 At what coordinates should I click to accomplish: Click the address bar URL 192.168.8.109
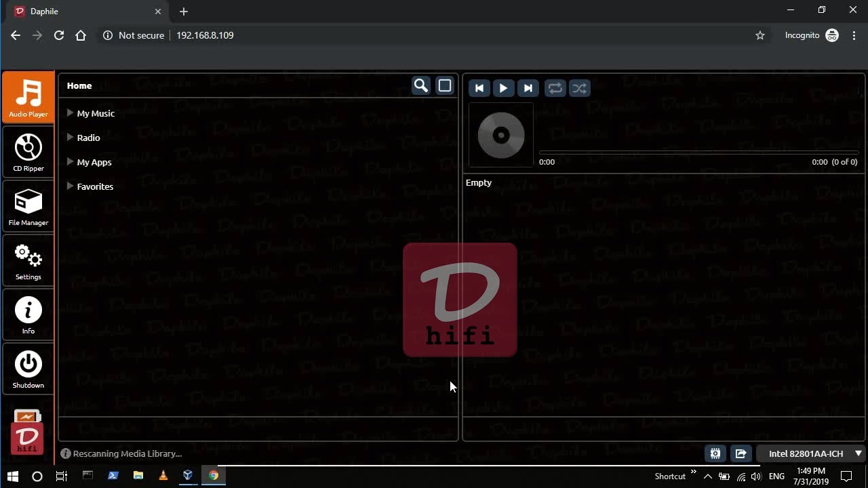point(205,35)
